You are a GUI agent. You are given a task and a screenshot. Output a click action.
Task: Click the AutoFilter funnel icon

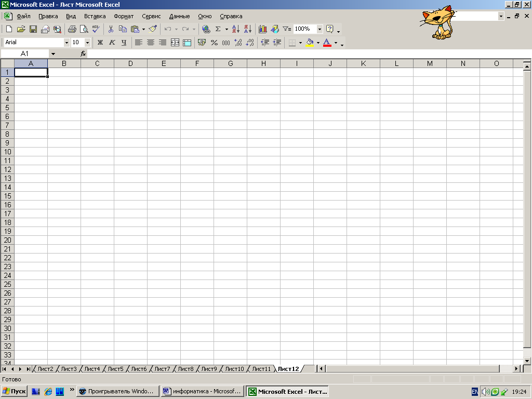pos(287,29)
